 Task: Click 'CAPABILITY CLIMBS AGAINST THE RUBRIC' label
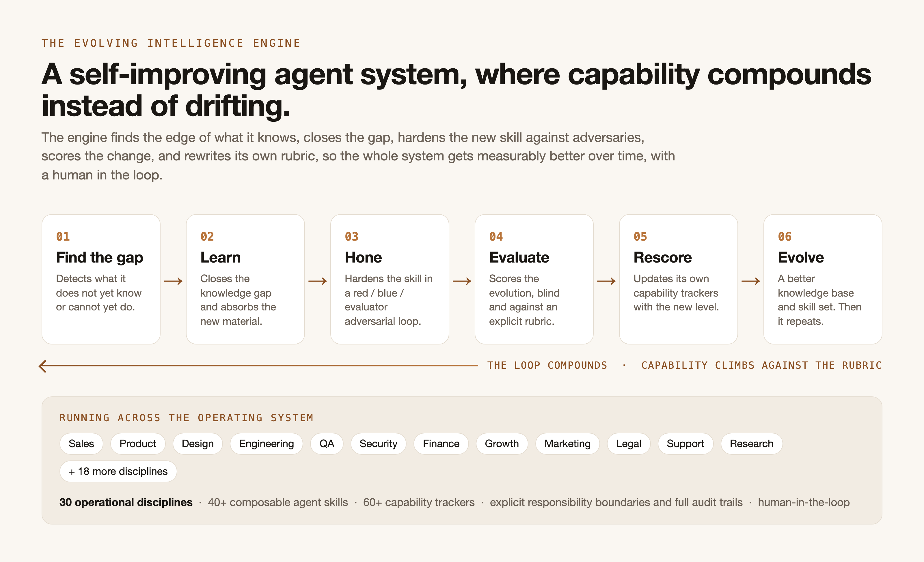(x=761, y=365)
